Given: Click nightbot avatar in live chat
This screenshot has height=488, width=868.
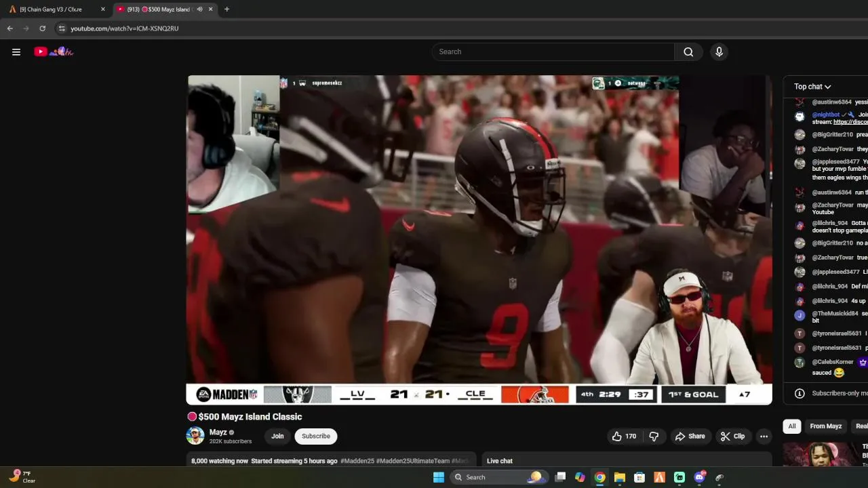Looking at the screenshot, I should click(x=800, y=116).
